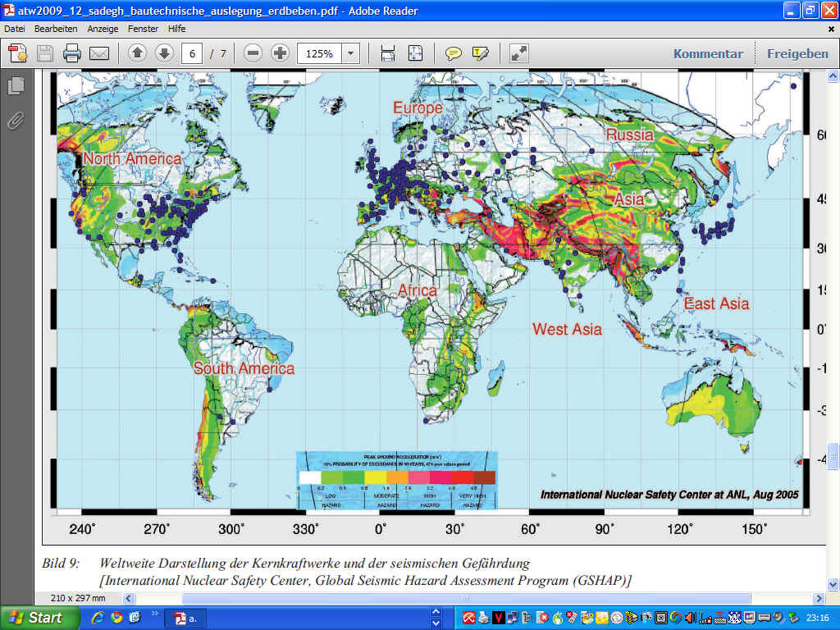This screenshot has width=840, height=630.
Task: Click the Windows Start button
Action: 37,618
